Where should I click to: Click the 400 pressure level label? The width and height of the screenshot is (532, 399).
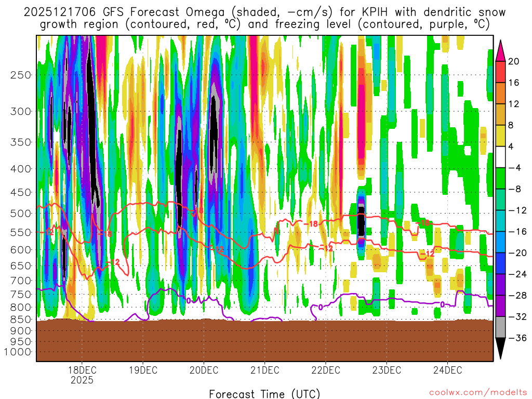[x=21, y=169]
